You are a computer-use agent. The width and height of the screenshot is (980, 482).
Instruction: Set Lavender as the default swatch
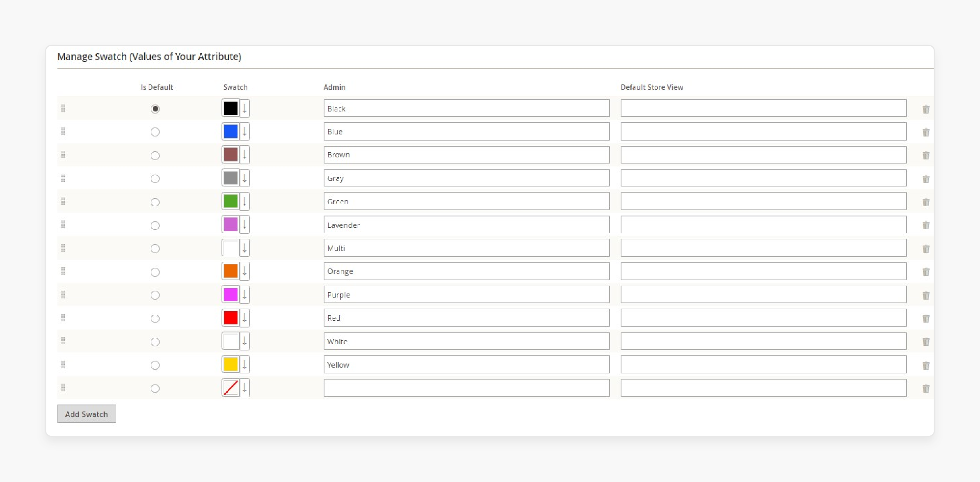point(155,225)
